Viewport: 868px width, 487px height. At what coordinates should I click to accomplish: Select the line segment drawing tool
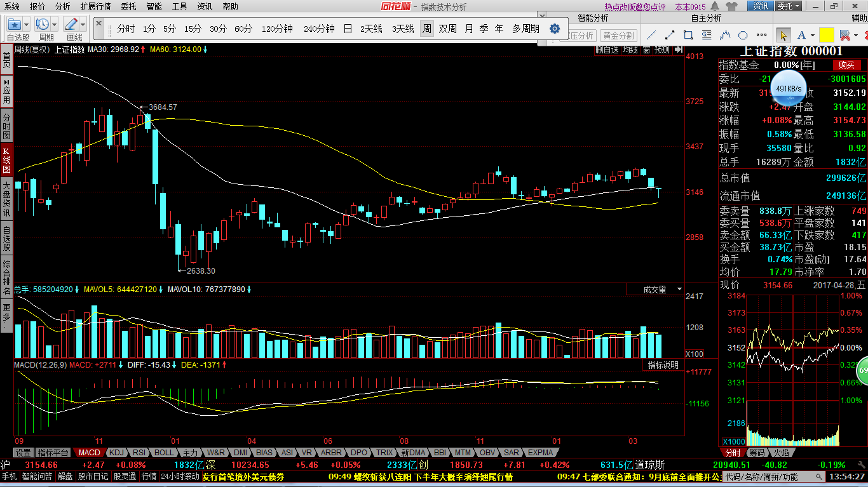(x=670, y=35)
